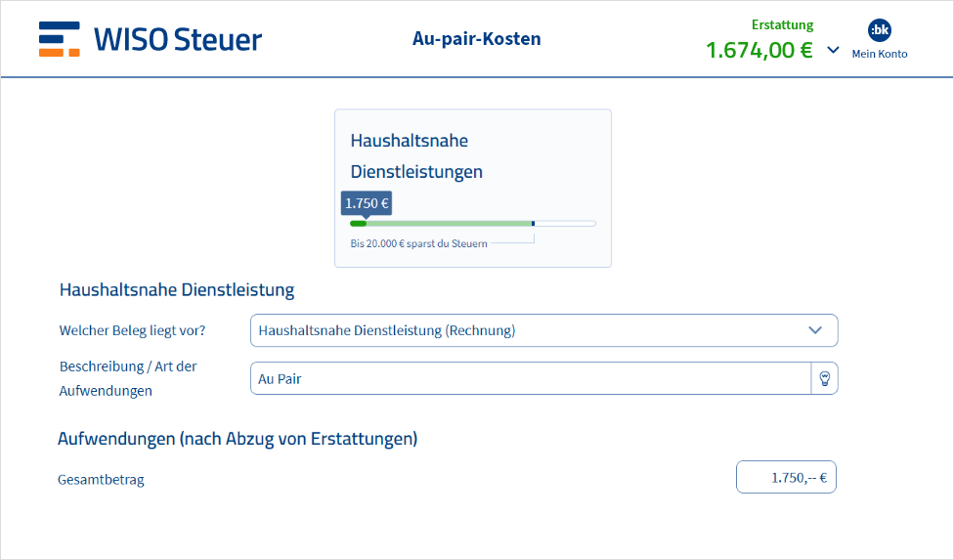Click the 'Haushaltsnahe Dienstleistung' section heading
Viewport: 954px width, 560px height.
177,289
